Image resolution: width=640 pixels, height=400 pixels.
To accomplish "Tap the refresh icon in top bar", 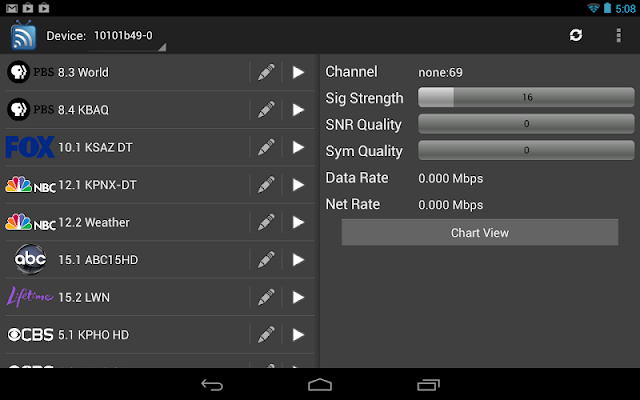I will tap(576, 35).
